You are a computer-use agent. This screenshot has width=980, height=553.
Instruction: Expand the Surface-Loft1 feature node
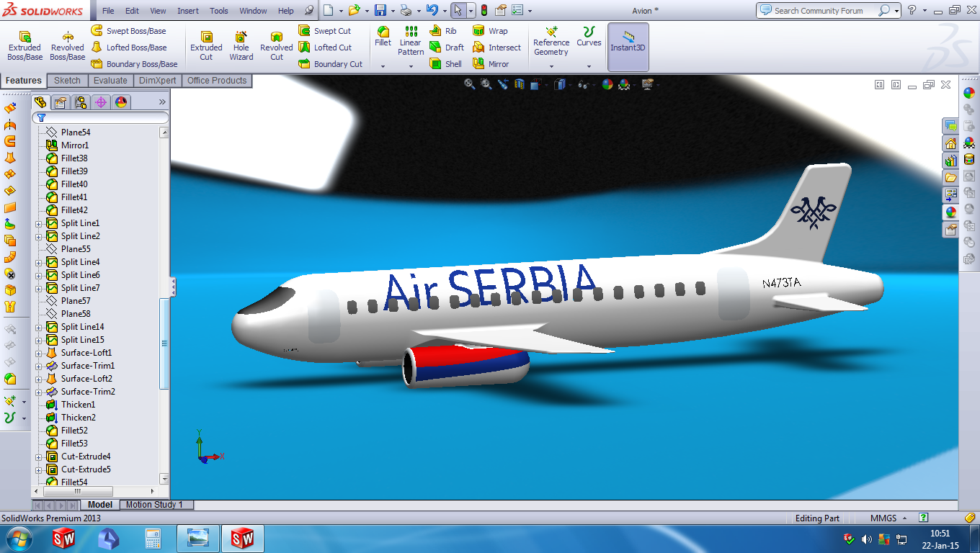click(x=39, y=353)
